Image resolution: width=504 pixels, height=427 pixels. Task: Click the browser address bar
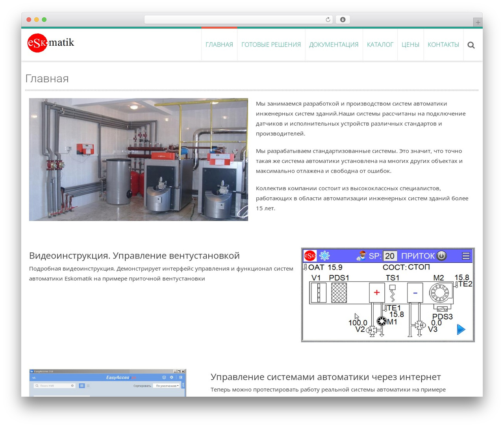click(x=238, y=20)
